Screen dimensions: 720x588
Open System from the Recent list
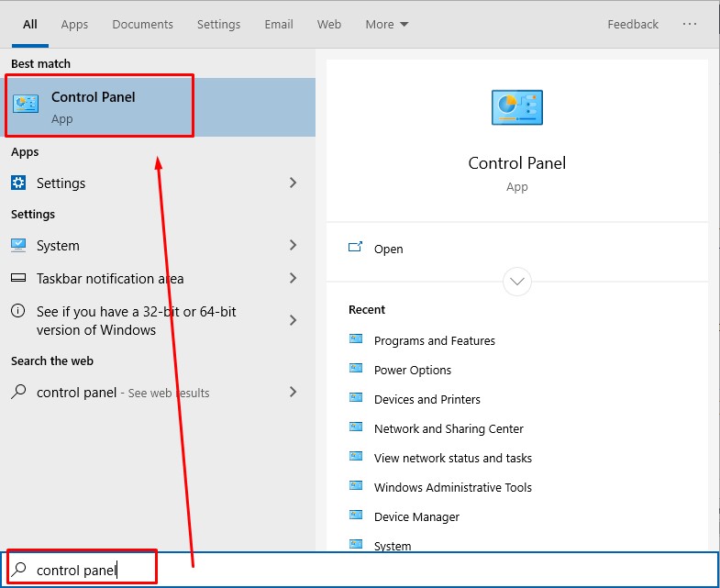[x=393, y=546]
